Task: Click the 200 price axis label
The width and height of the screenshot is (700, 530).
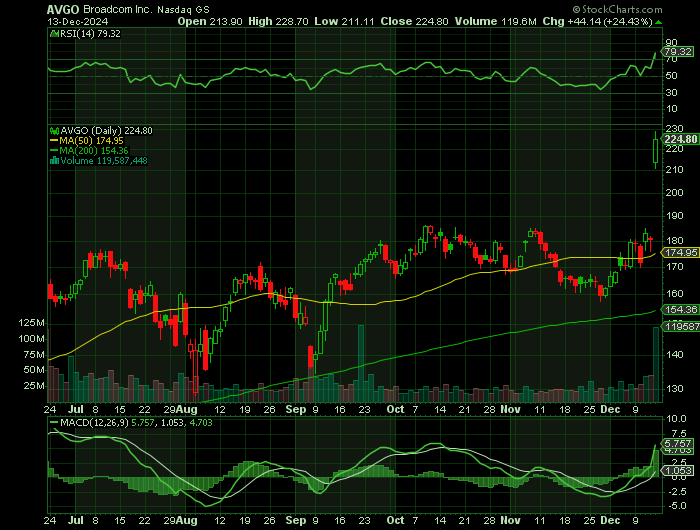Action: click(x=674, y=192)
